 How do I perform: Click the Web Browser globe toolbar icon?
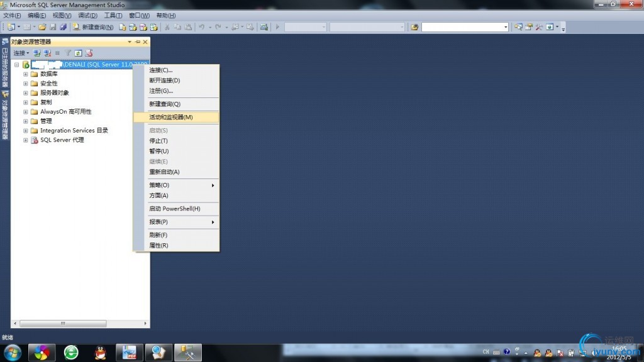pos(550,27)
